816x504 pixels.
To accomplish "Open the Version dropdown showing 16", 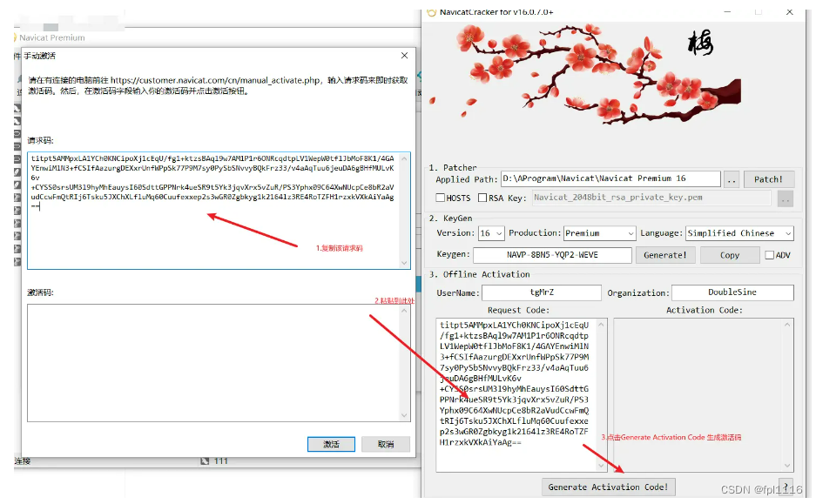I will 491,233.
